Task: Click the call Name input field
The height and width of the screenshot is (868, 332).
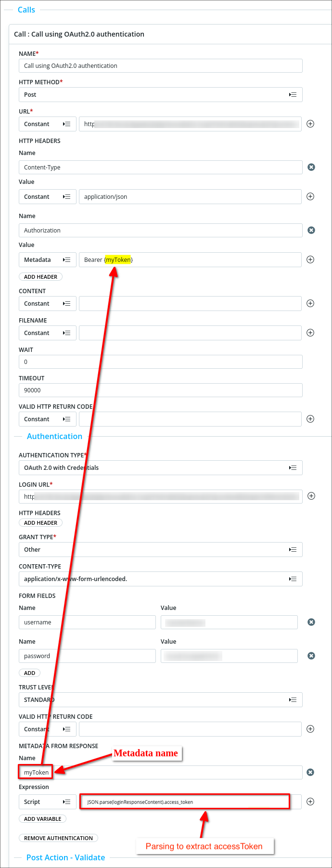Action: click(x=160, y=65)
